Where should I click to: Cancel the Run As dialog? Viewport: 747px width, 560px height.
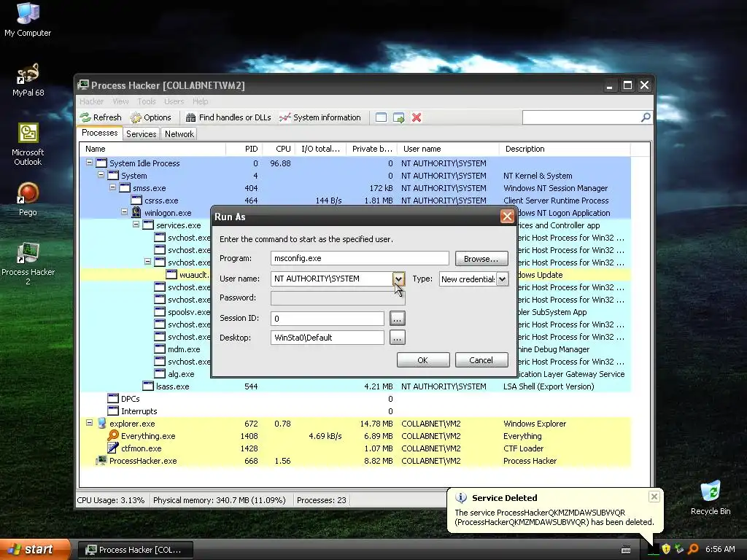(x=481, y=360)
